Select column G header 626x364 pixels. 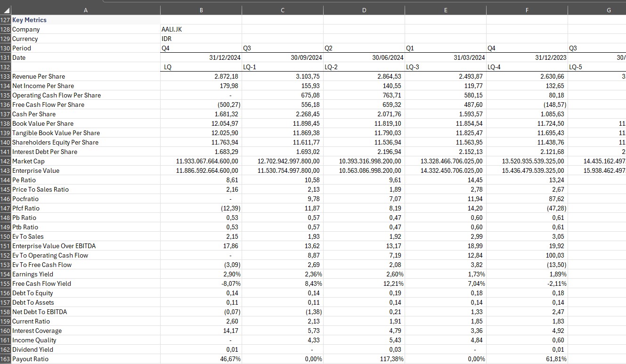tap(608, 10)
